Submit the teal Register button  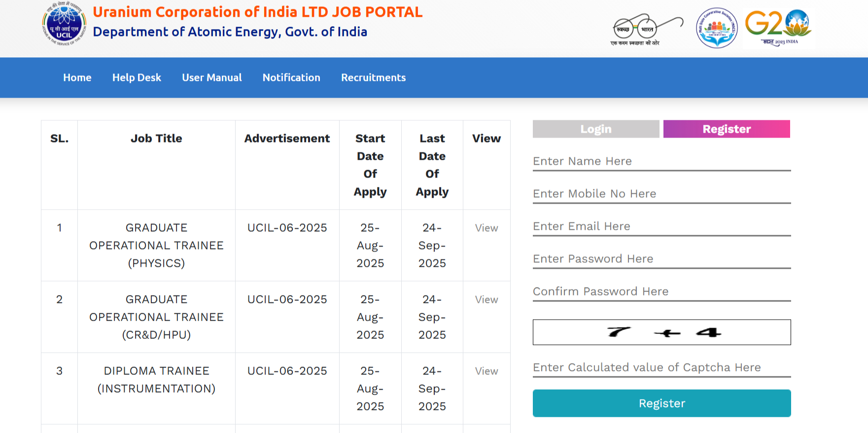(x=662, y=403)
